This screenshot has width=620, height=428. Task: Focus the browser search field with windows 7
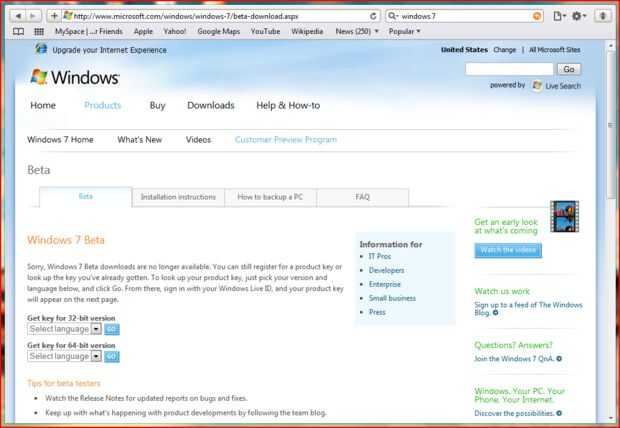pos(464,16)
